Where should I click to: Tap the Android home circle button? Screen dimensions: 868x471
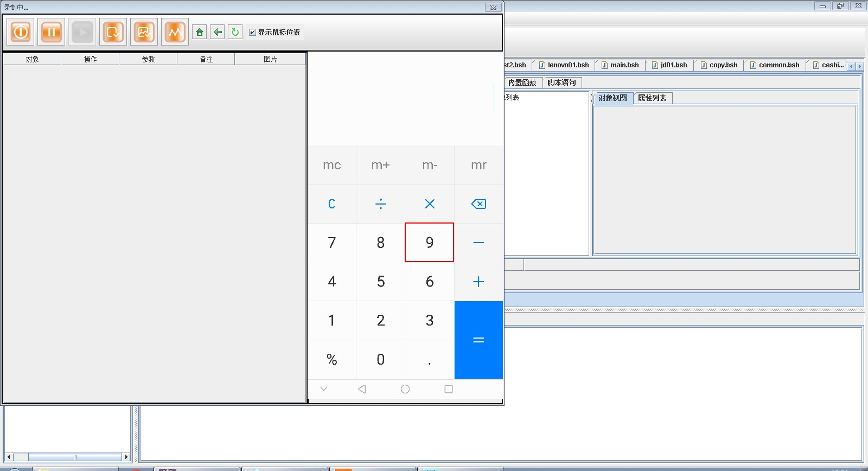click(405, 389)
